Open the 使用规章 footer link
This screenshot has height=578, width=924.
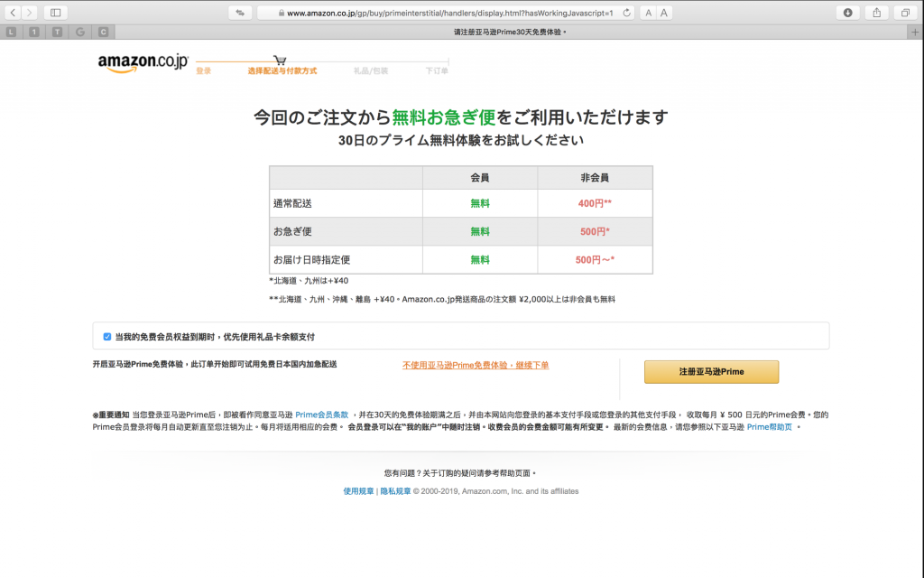[358, 491]
